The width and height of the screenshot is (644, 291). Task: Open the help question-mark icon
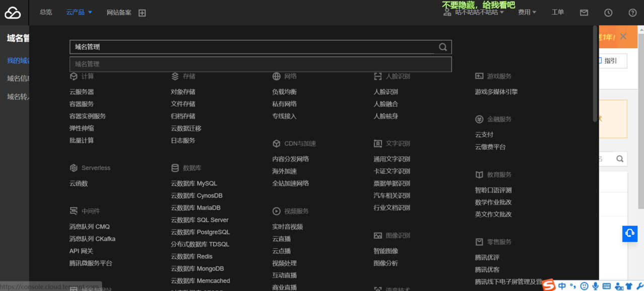[633, 13]
